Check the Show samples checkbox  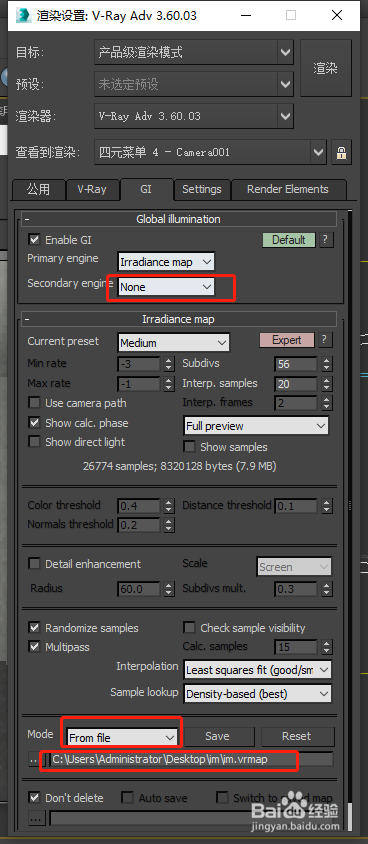[x=189, y=447]
